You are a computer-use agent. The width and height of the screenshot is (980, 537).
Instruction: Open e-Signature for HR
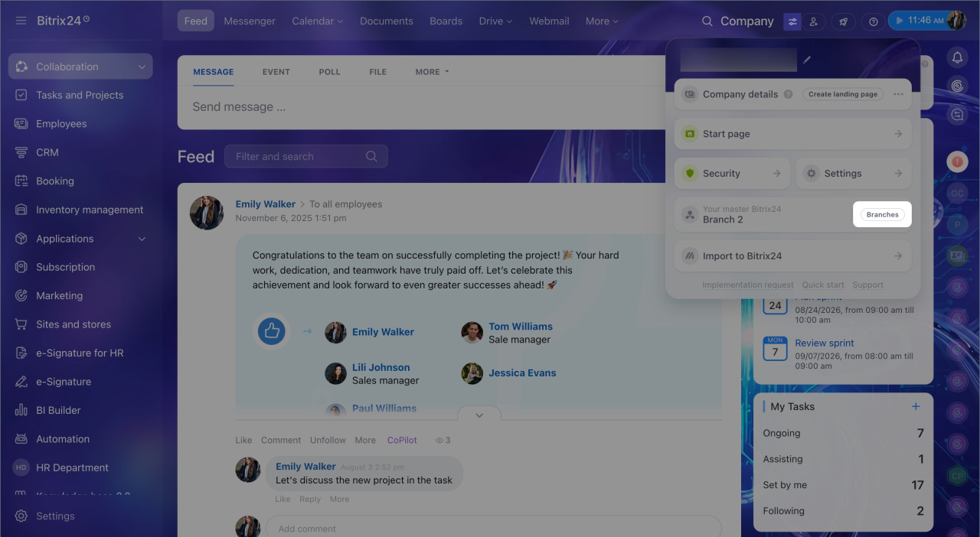[80, 353]
